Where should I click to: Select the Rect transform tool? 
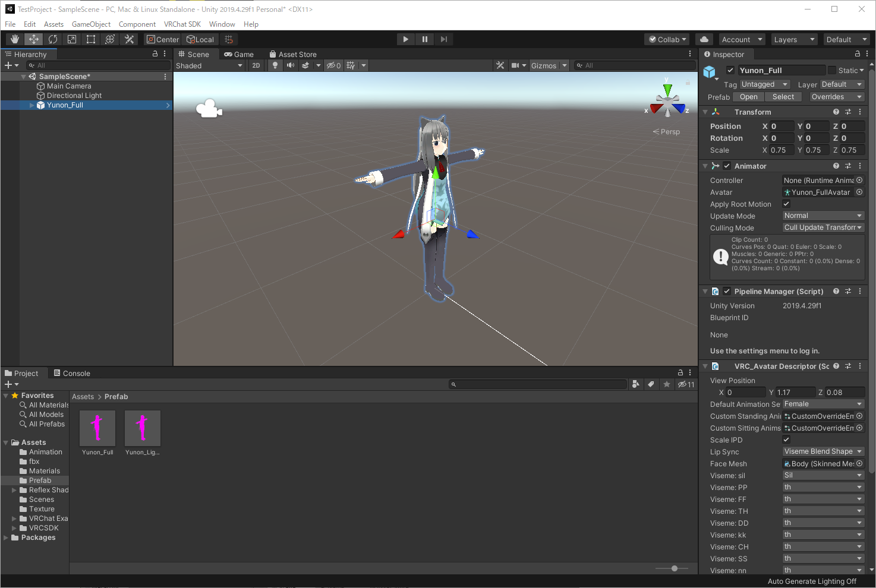click(x=91, y=39)
